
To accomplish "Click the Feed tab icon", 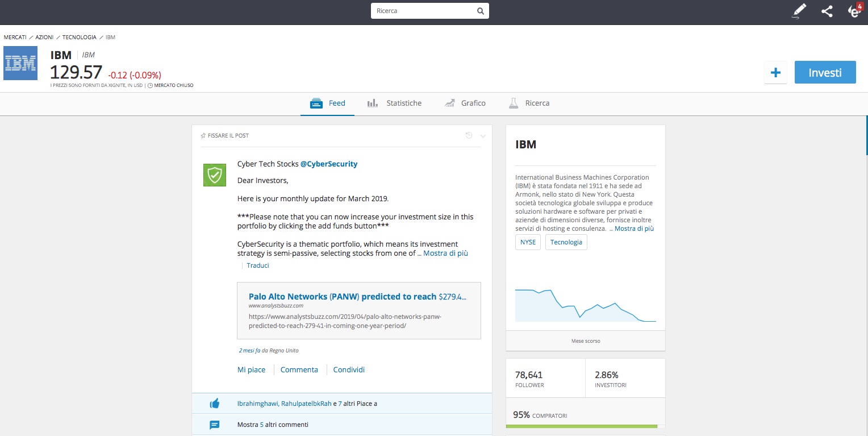I will (316, 103).
